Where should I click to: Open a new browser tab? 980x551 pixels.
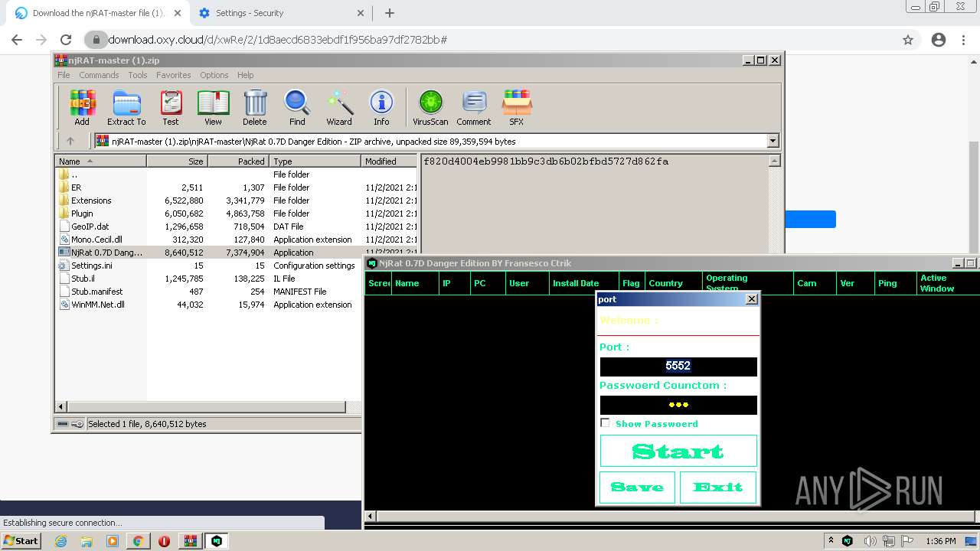(x=390, y=13)
